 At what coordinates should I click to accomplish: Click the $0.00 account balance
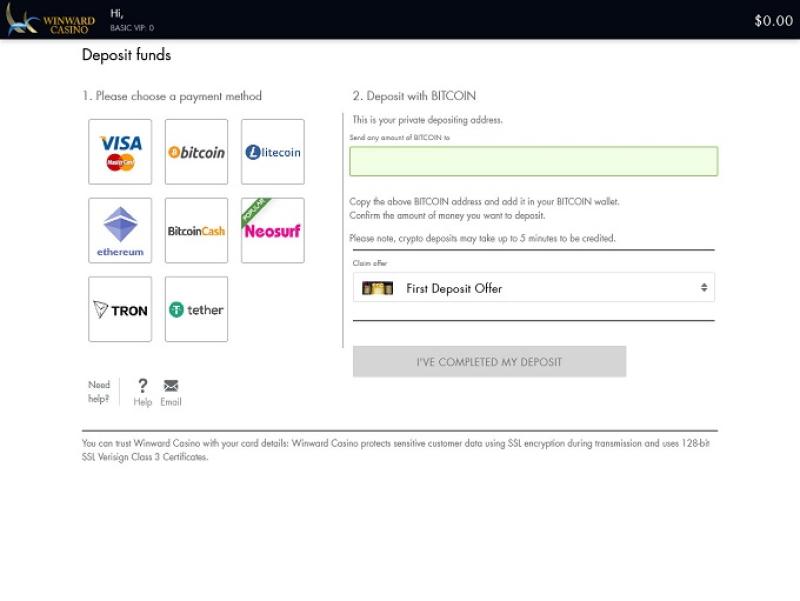pyautogui.click(x=772, y=20)
